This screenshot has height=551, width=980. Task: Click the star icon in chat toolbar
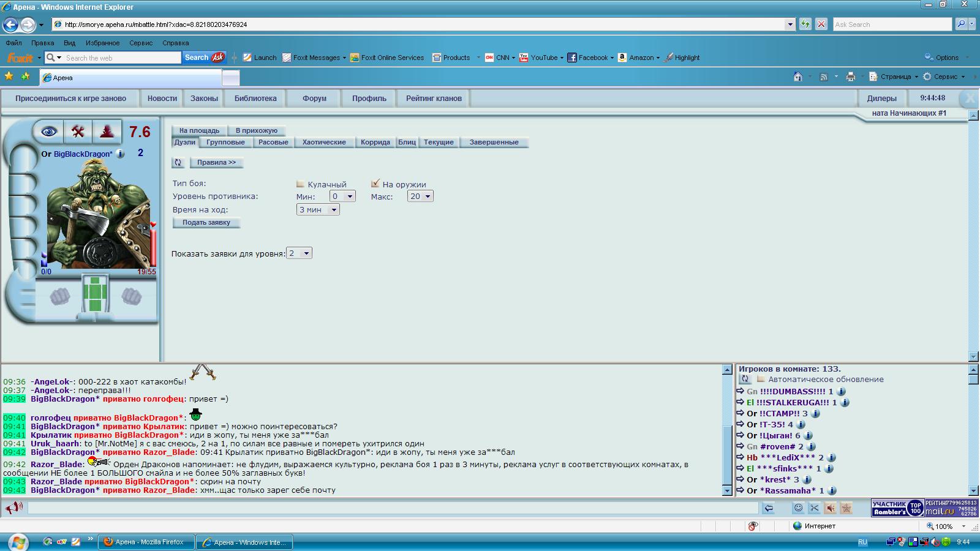846,508
